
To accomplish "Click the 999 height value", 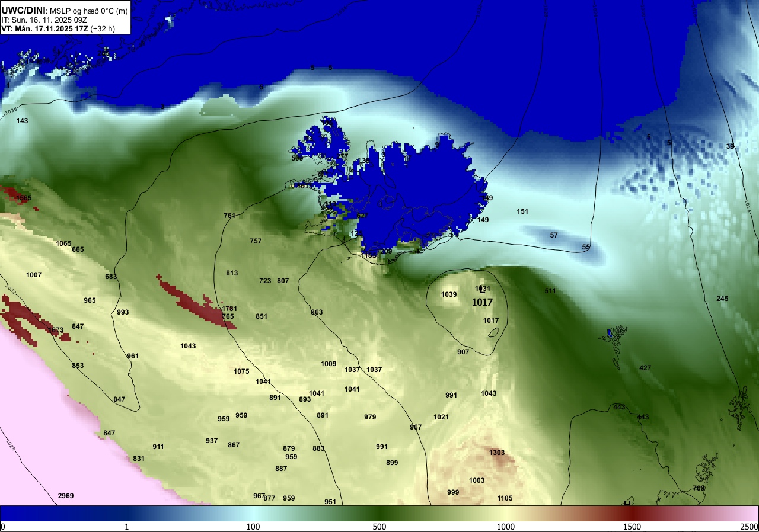I will pyautogui.click(x=453, y=492).
